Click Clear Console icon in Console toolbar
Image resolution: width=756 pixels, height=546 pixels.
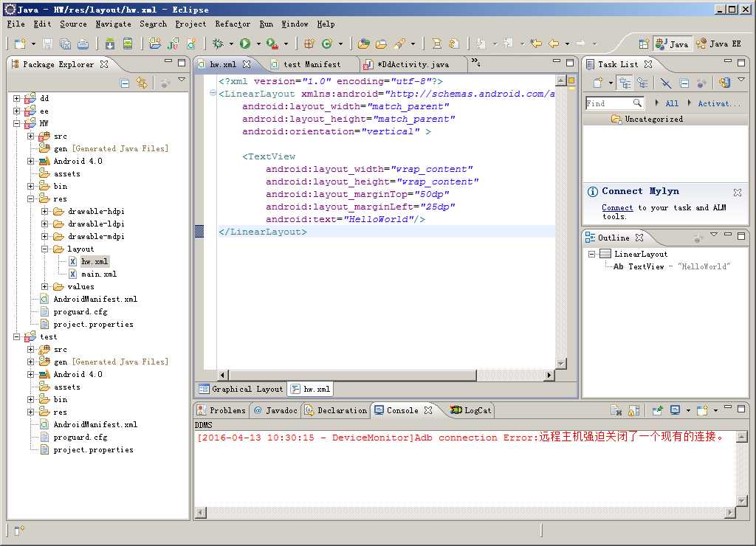tap(616, 410)
